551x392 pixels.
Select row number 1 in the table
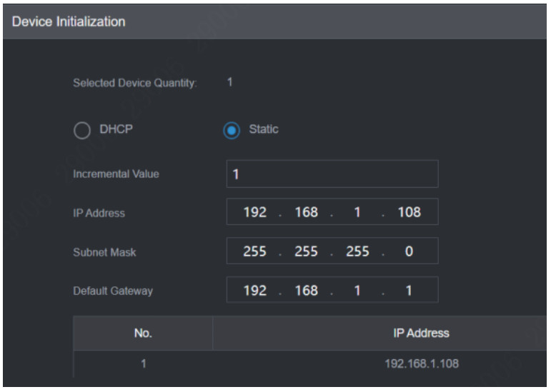pyautogui.click(x=143, y=364)
